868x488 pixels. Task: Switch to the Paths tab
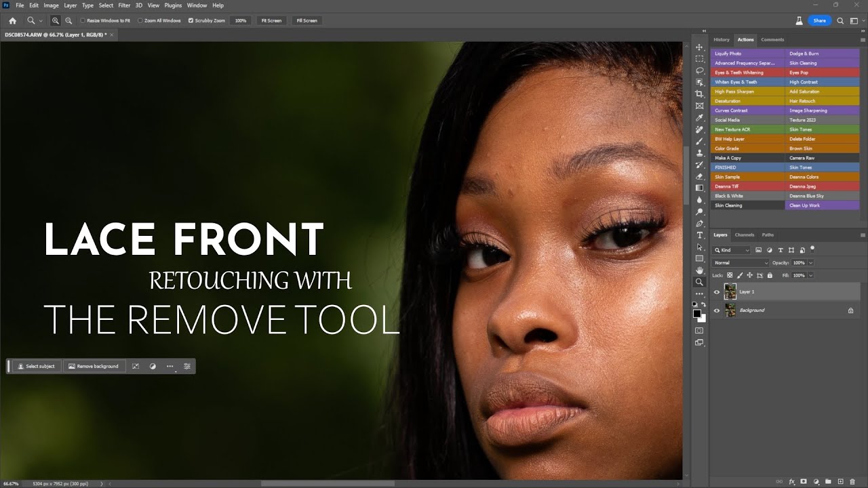768,235
